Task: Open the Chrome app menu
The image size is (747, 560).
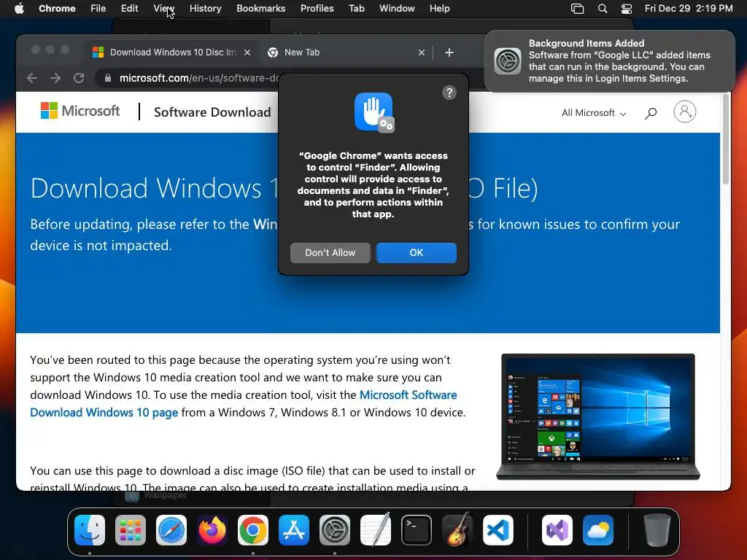Action: pyautogui.click(x=57, y=8)
